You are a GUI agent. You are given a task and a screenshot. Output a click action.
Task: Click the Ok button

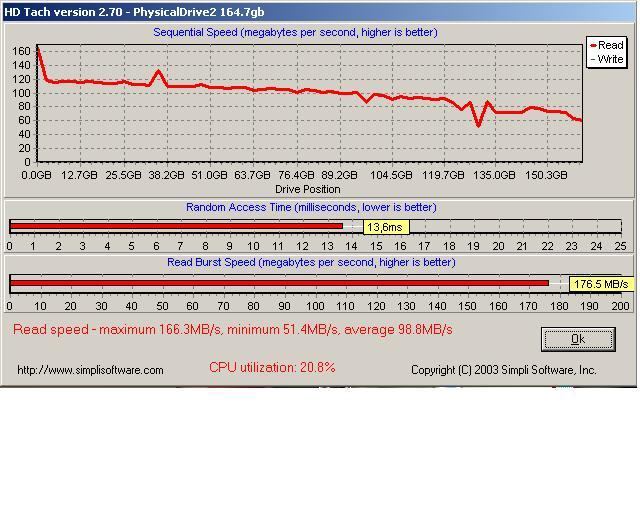click(578, 339)
